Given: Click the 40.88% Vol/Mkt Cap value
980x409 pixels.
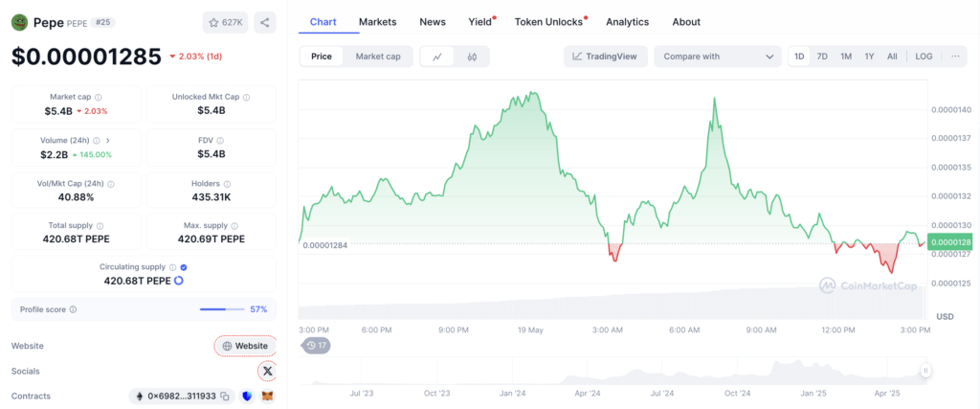Looking at the screenshot, I should pyautogui.click(x=75, y=197).
